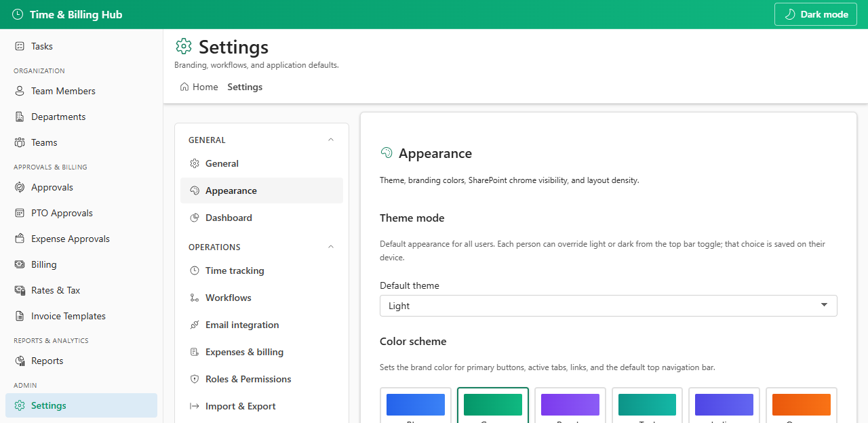Click the PTO Approvals calendar icon
868x423 pixels.
20,213
